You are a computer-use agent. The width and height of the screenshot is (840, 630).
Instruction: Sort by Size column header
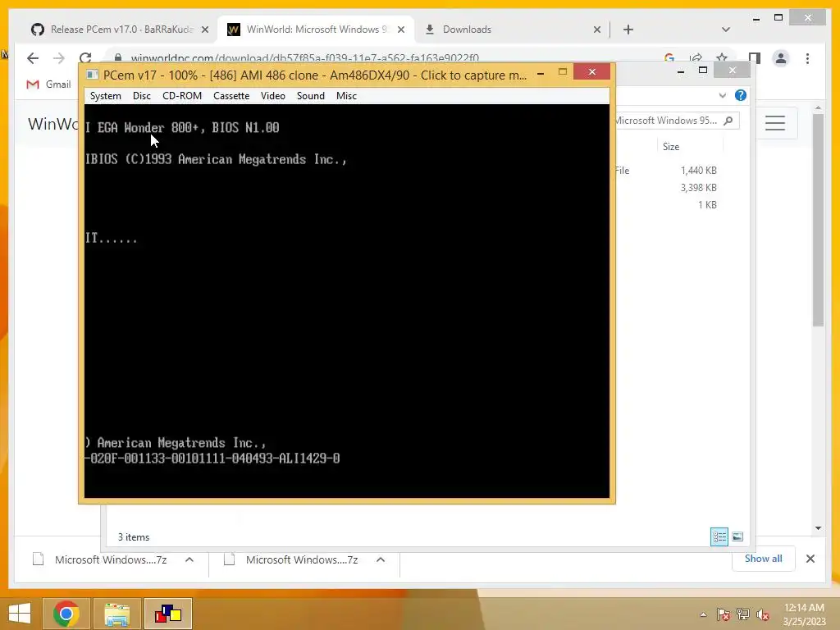point(671,147)
